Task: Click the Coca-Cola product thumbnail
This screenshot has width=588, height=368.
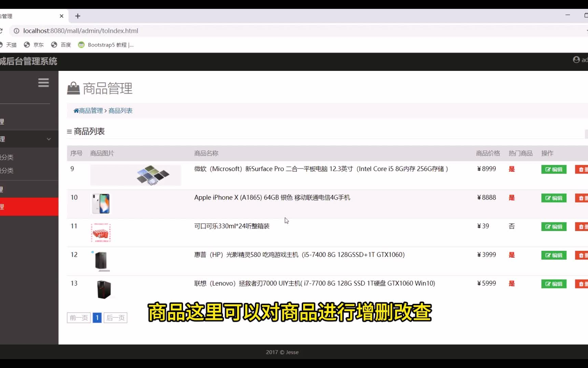Action: click(101, 232)
